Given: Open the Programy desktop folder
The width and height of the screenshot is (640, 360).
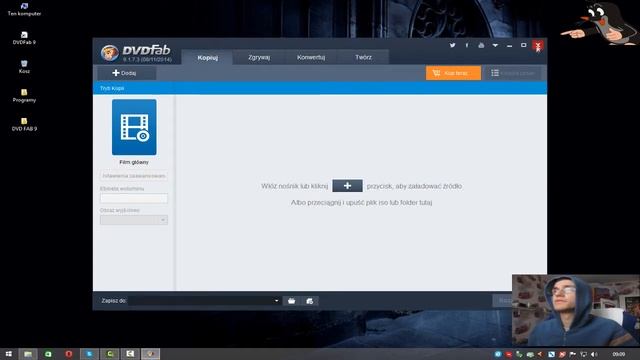Looking at the screenshot, I should click(x=24, y=96).
